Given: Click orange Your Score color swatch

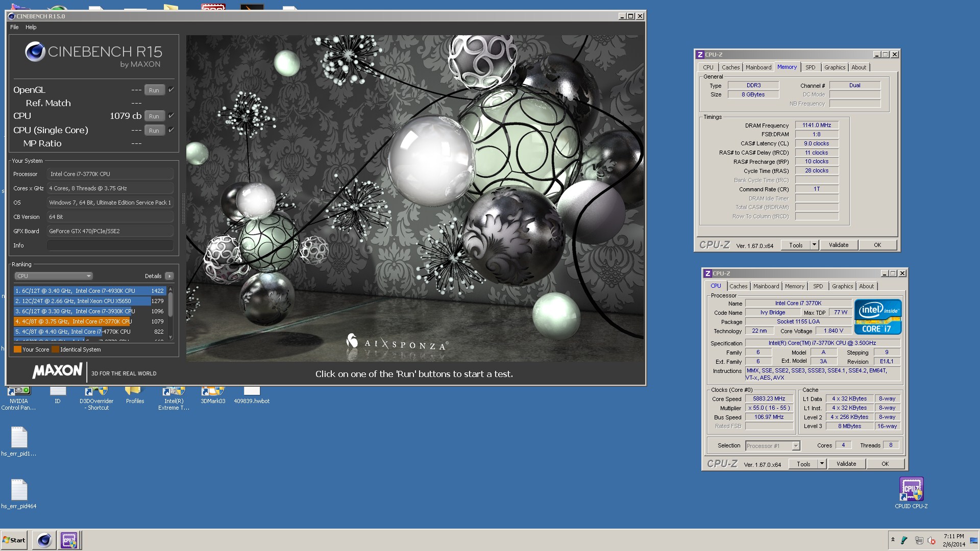Looking at the screenshot, I should [17, 349].
